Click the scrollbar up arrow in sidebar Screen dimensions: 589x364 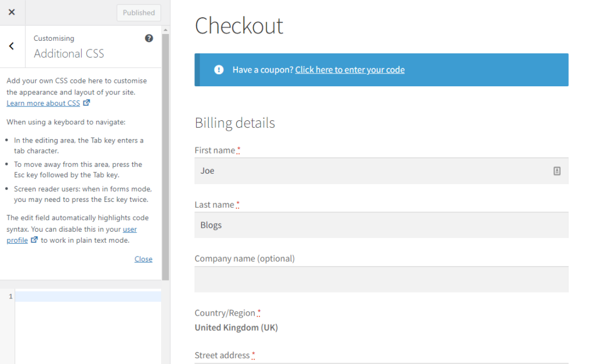point(165,30)
